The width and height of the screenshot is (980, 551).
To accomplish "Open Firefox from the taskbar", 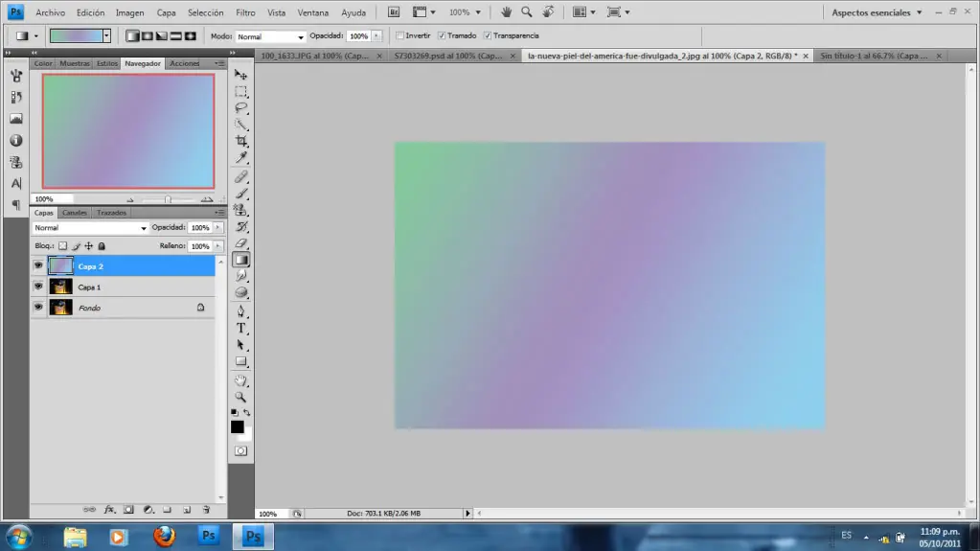I will click(x=165, y=537).
